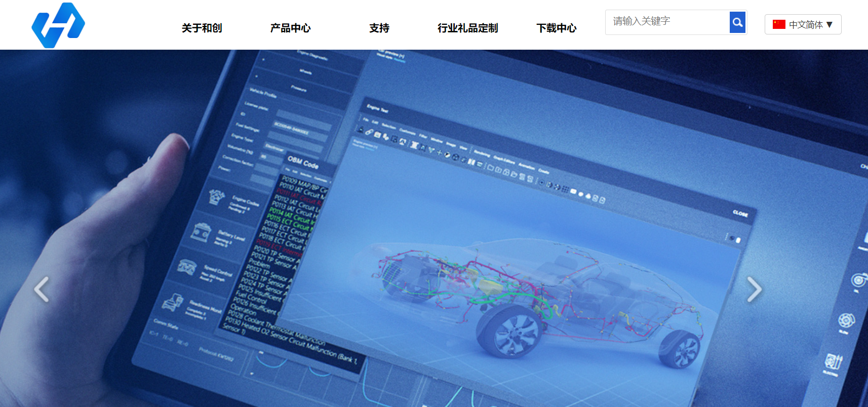Go to 行业礼品定制 page
Viewport: 868px width, 407px height.
click(467, 28)
